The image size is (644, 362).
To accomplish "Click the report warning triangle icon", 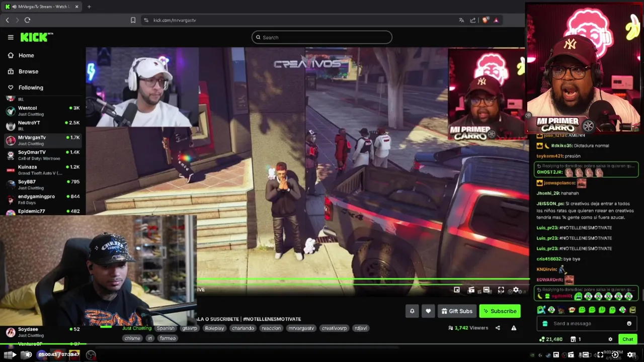I will [514, 328].
